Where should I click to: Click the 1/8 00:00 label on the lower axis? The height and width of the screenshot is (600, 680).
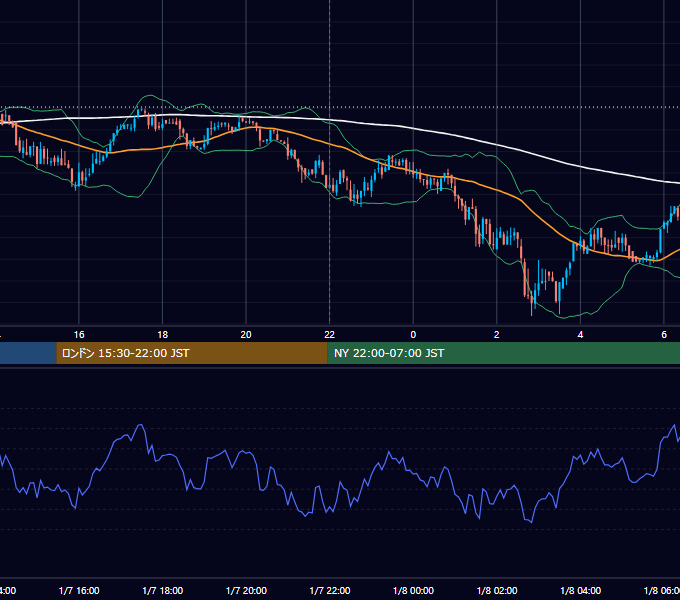(x=413, y=591)
